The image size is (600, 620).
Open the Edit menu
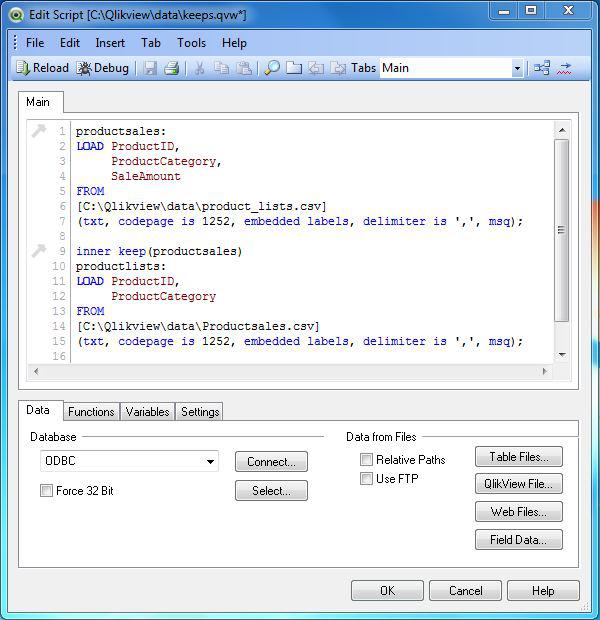(70, 43)
